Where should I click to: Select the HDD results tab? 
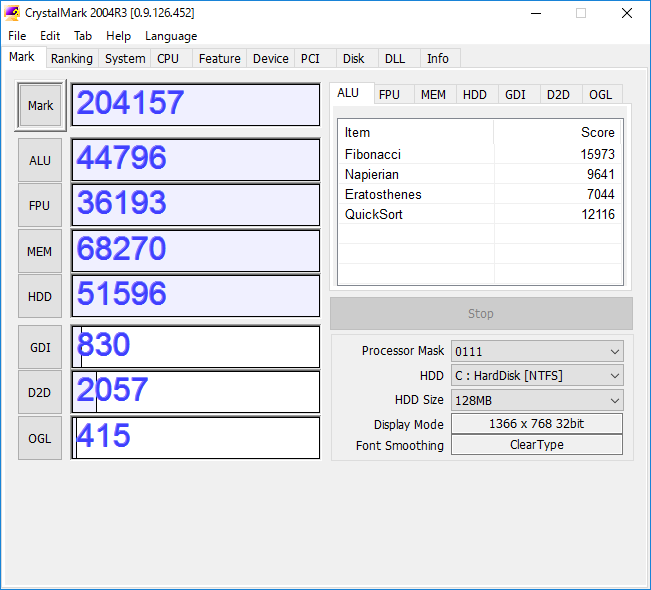(x=475, y=95)
